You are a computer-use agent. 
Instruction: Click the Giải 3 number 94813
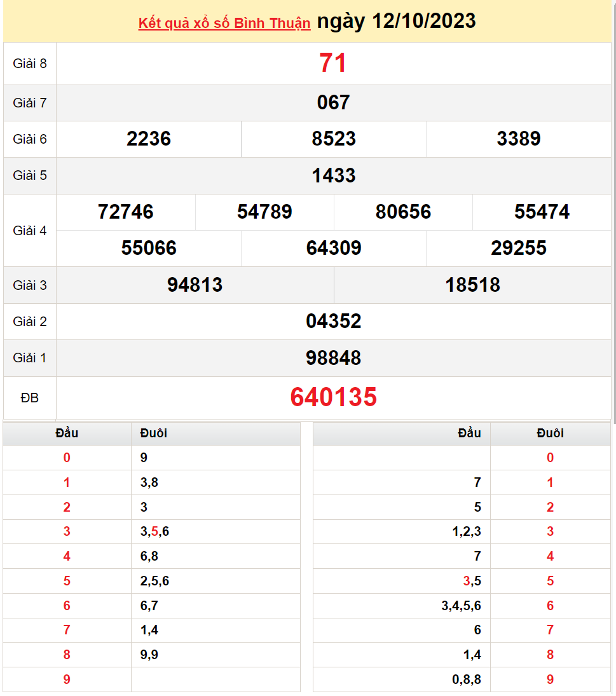(x=195, y=285)
